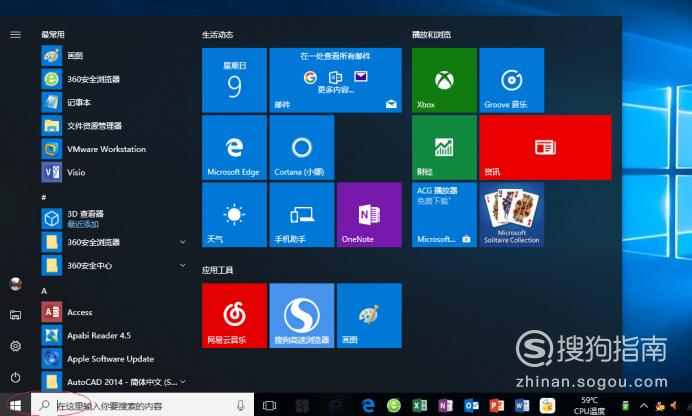Open the red 资讯 news tile
The image size is (692, 416).
coord(545,147)
